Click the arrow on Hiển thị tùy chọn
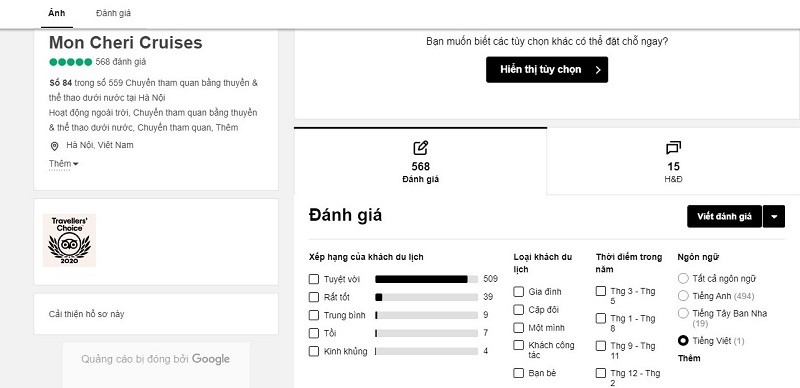This screenshot has width=800, height=388. [x=598, y=70]
